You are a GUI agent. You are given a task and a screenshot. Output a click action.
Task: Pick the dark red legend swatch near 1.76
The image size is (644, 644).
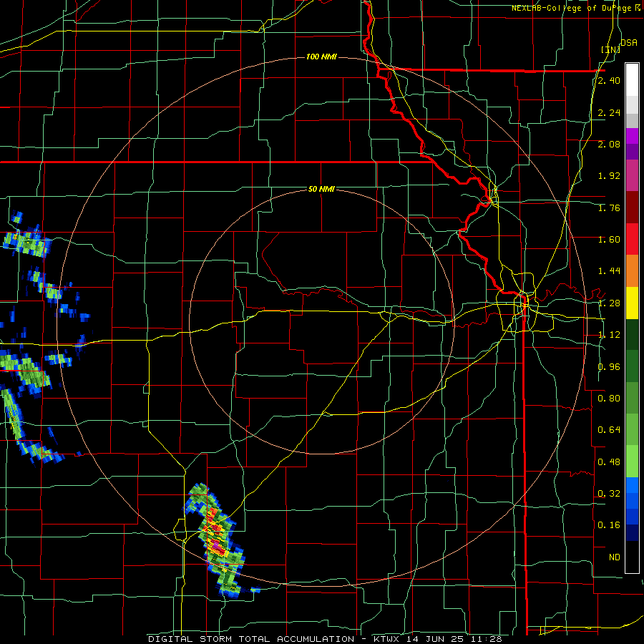pos(632,208)
